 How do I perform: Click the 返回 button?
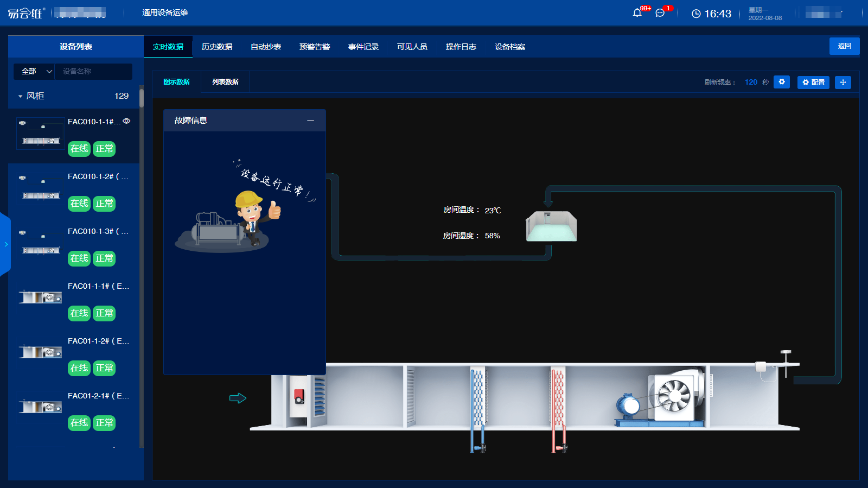(x=844, y=46)
